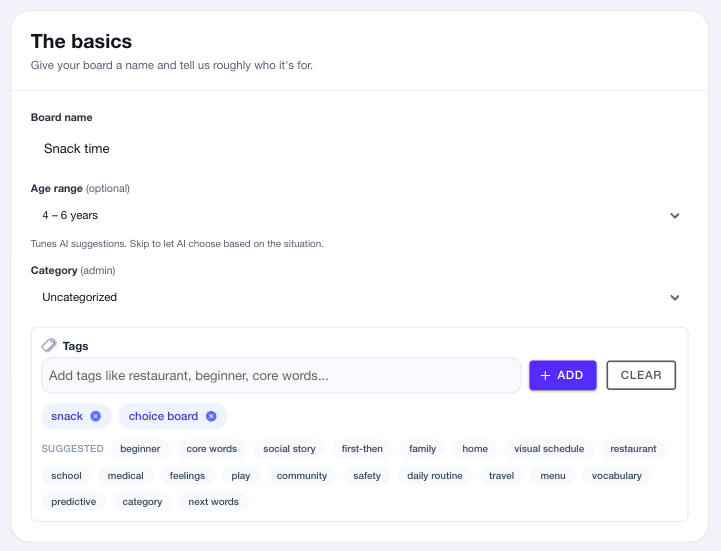
Task: Click the 'Give your board a name' subtitle
Action: (x=172, y=65)
